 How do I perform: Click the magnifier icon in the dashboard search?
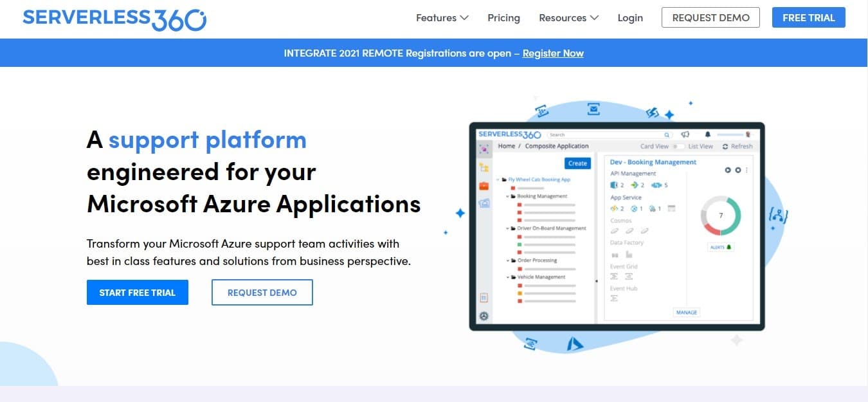[x=667, y=135]
